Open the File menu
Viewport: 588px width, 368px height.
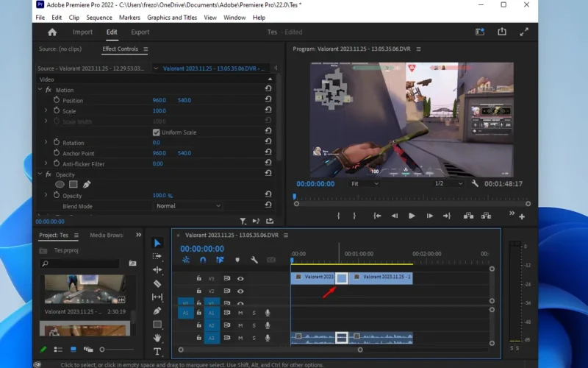click(x=40, y=17)
